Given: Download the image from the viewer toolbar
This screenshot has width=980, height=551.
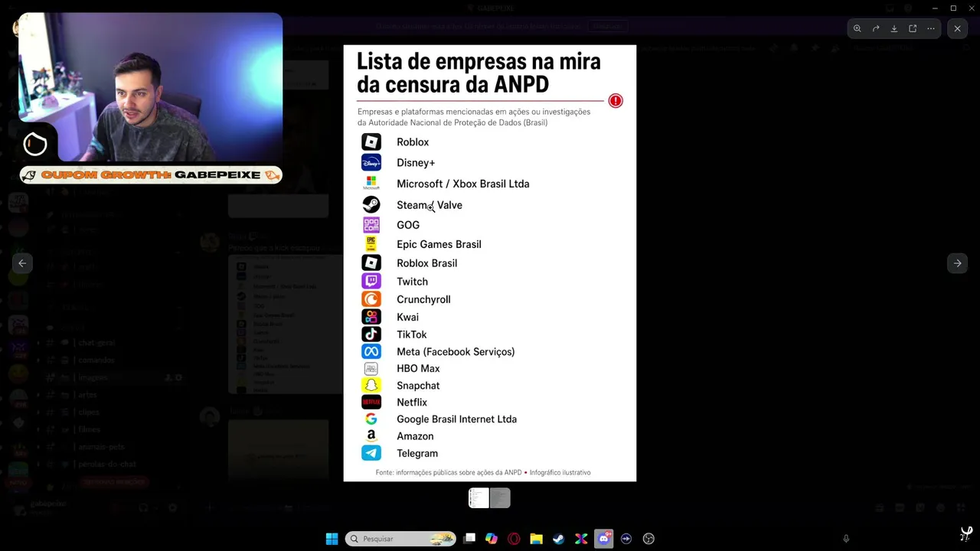Looking at the screenshot, I should tap(894, 29).
